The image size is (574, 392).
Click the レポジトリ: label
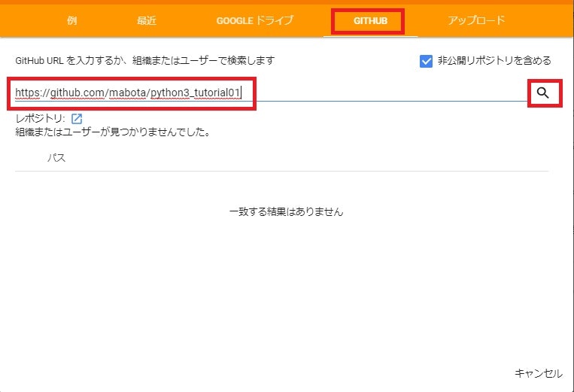click(41, 118)
